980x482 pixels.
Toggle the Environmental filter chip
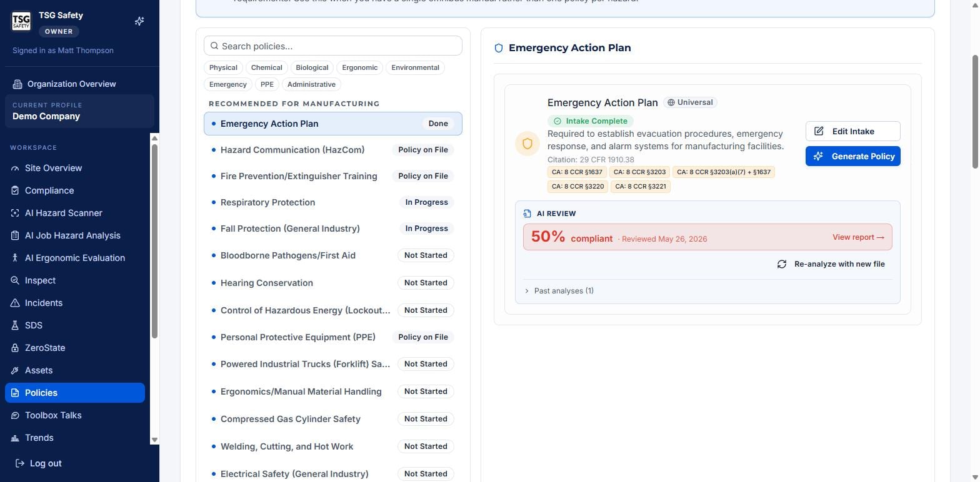click(416, 67)
